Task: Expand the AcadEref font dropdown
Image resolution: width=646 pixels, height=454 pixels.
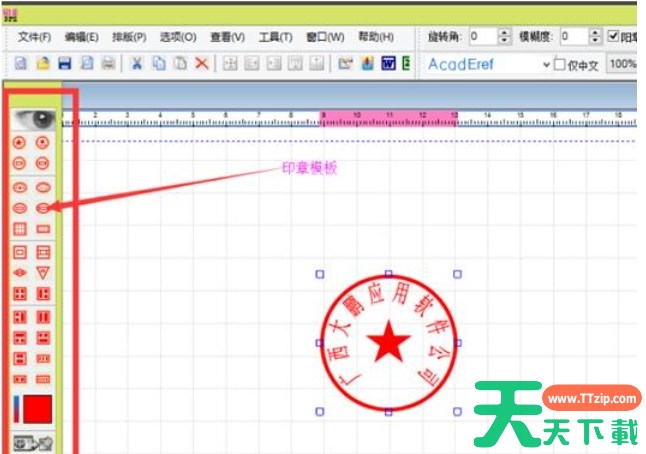Action: [x=546, y=65]
